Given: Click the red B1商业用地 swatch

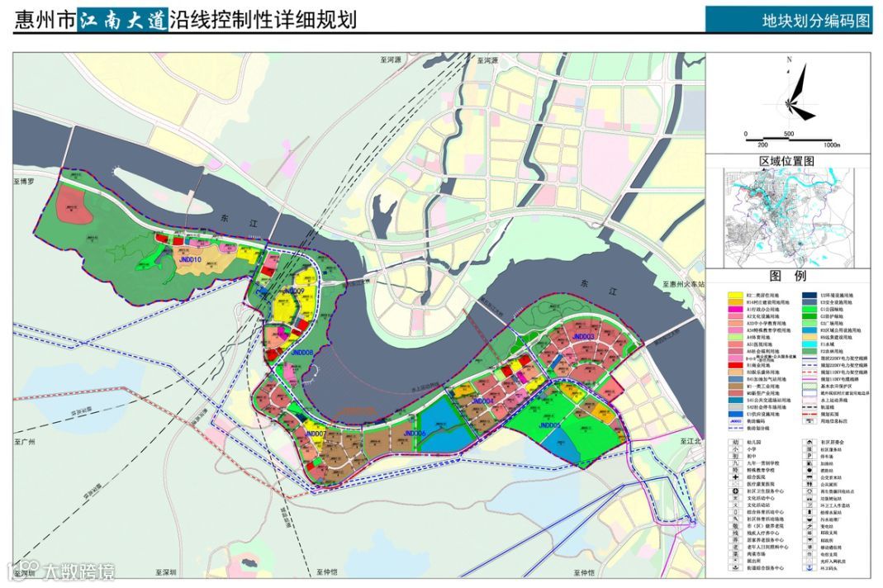Looking at the screenshot, I should click(x=735, y=365).
